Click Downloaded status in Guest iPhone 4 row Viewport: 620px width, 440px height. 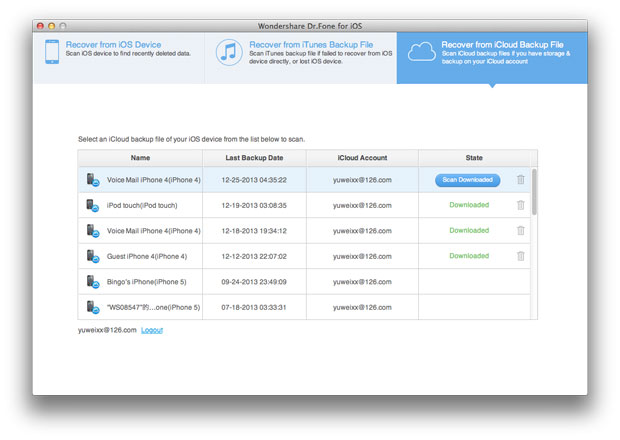click(469, 256)
